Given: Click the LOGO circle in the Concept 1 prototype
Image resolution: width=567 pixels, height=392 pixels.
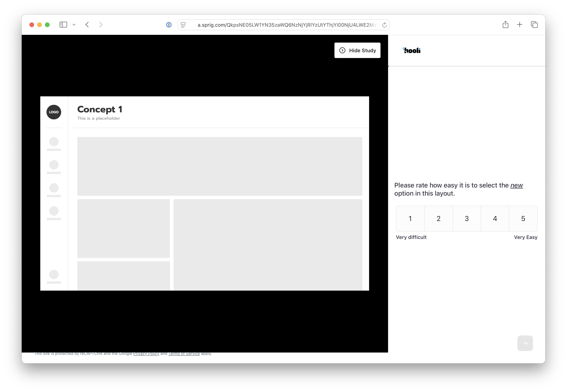Looking at the screenshot, I should (x=54, y=112).
